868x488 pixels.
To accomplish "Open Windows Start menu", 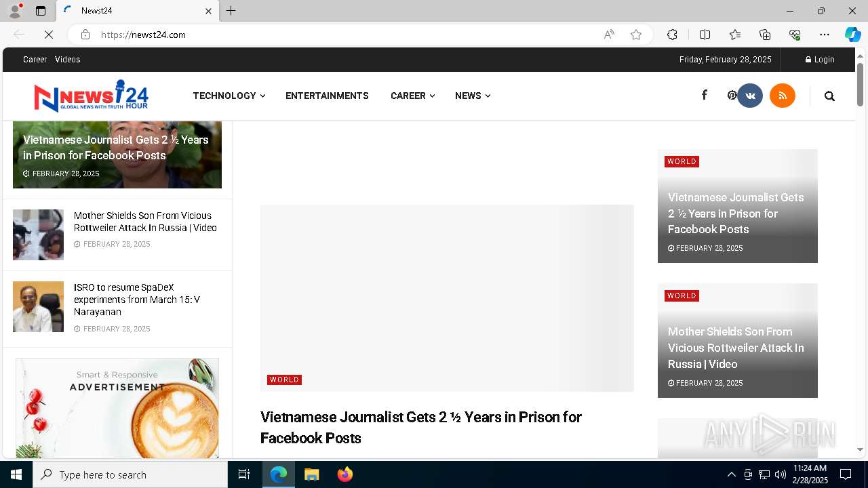I will click(16, 474).
